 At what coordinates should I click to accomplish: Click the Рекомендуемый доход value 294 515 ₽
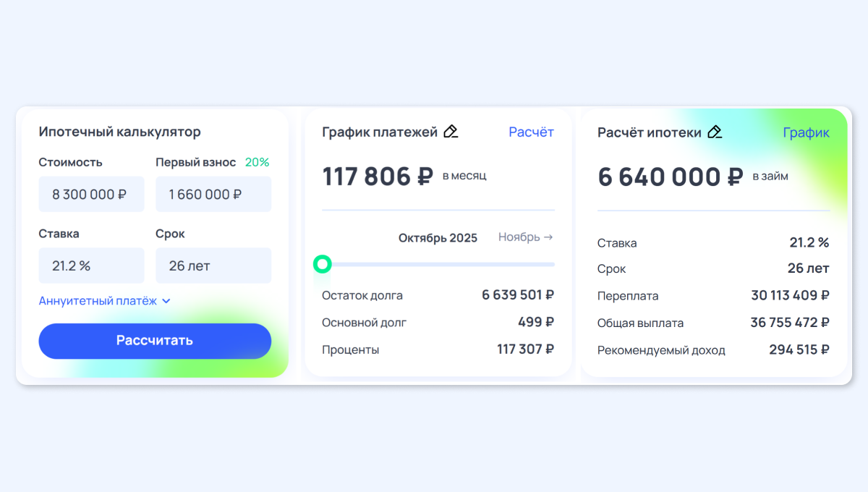[799, 349]
